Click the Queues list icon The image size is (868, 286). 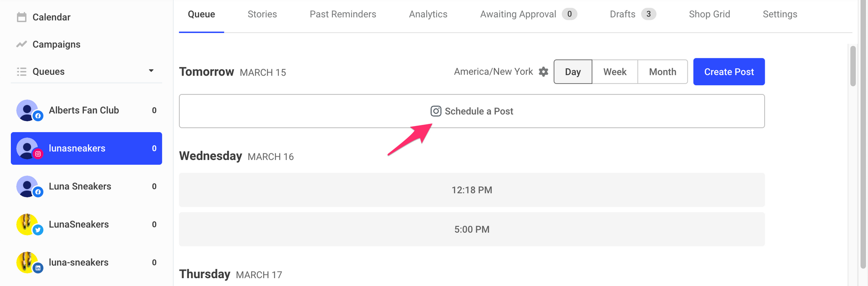tap(21, 71)
